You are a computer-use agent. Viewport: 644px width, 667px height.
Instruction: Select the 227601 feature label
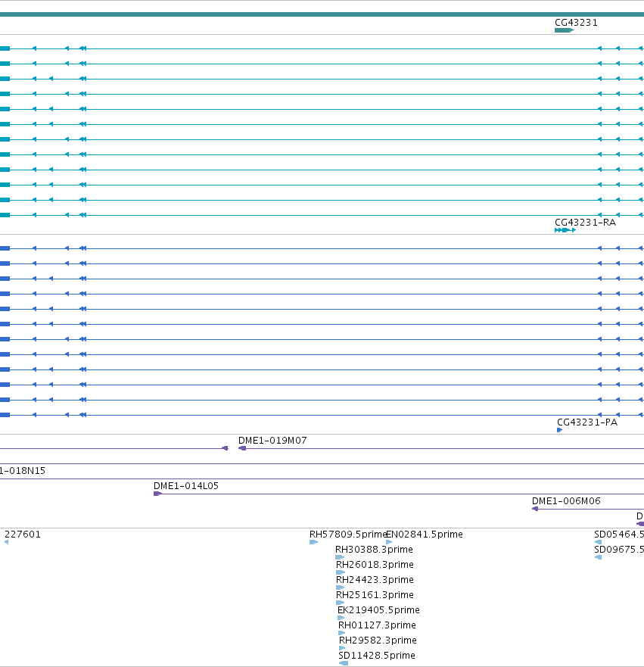tap(23, 535)
